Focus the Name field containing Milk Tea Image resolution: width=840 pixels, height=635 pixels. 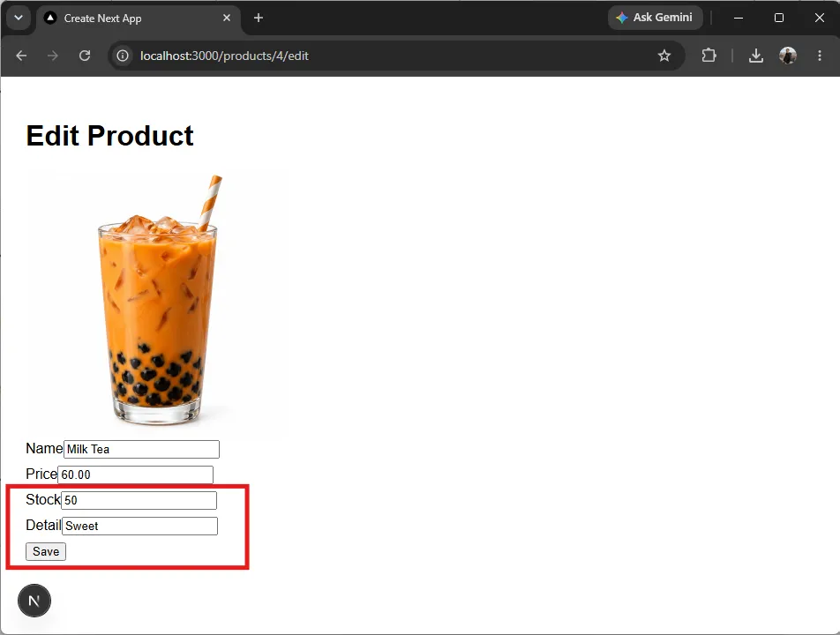[141, 449]
